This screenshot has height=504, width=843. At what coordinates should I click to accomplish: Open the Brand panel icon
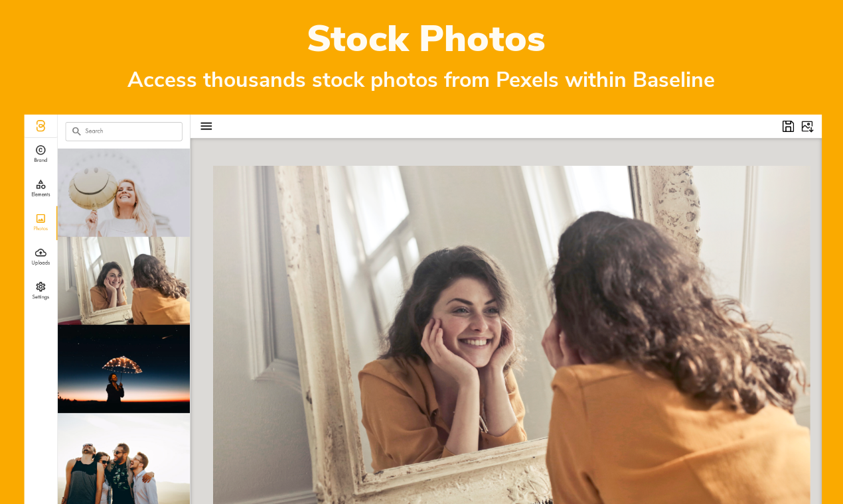pos(40,150)
